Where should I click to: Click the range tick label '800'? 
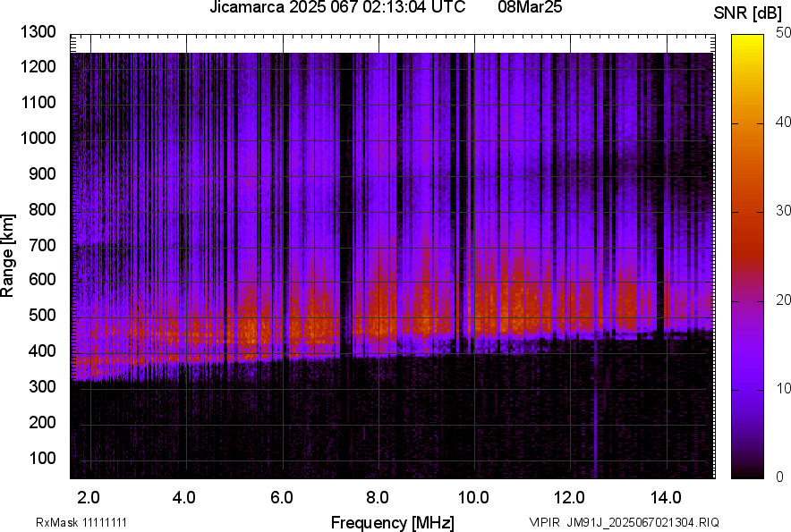(42, 209)
